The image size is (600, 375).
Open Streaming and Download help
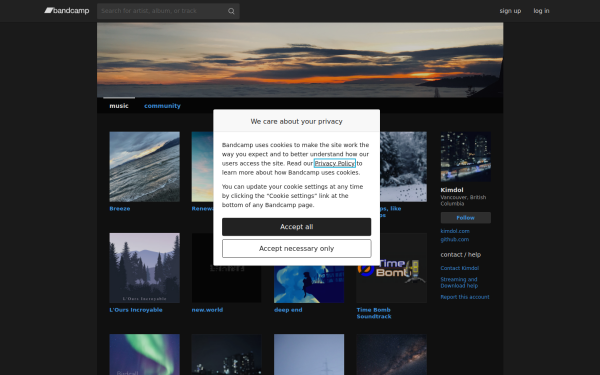pos(459,282)
